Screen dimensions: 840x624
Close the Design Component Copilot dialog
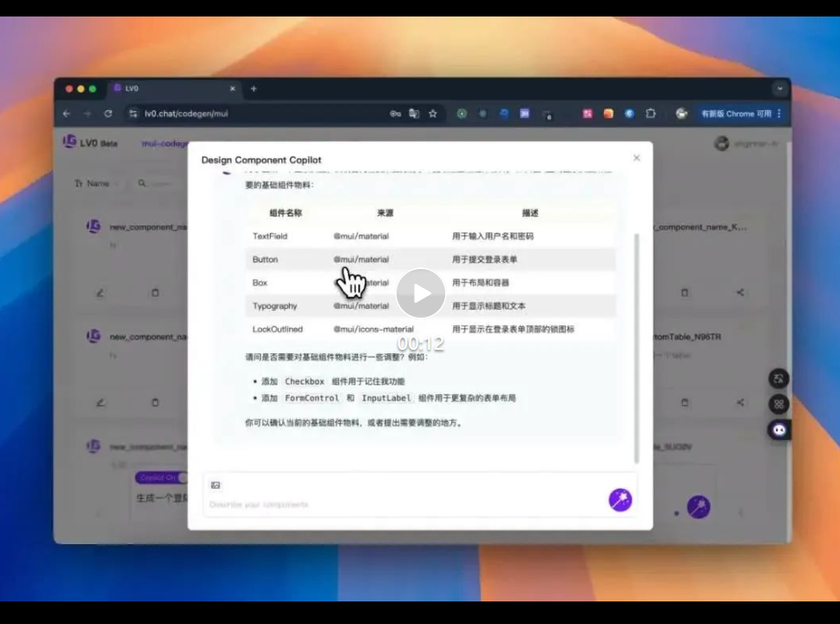click(636, 157)
